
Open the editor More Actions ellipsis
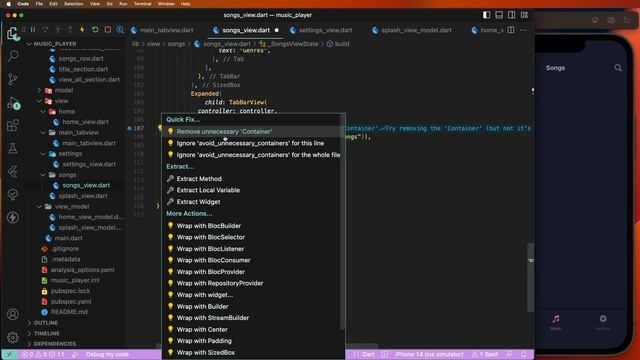523,30
